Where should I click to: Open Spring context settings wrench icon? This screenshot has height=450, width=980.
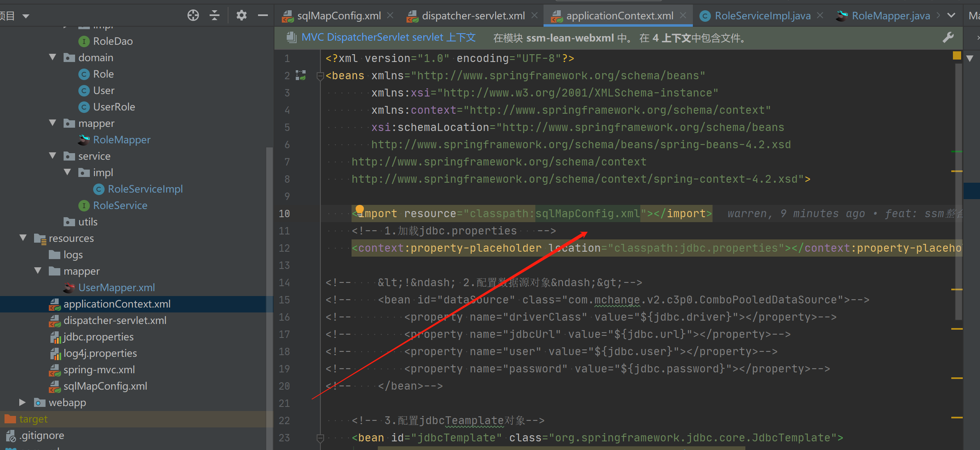click(948, 38)
